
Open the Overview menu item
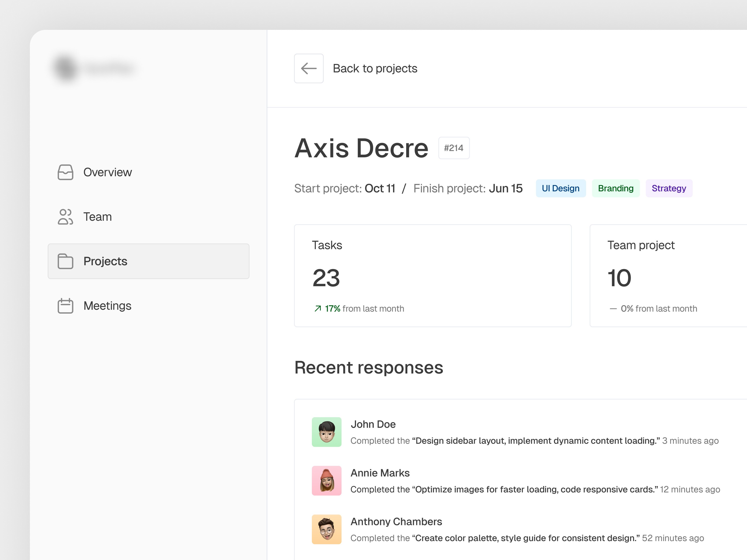coord(107,172)
